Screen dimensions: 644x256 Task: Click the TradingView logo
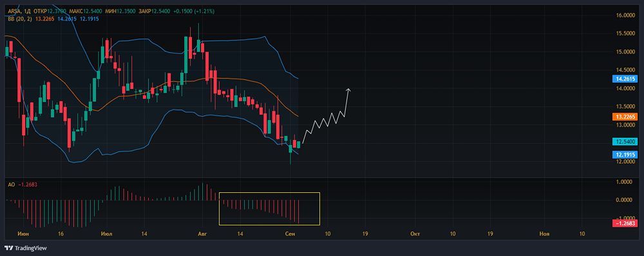click(26, 248)
